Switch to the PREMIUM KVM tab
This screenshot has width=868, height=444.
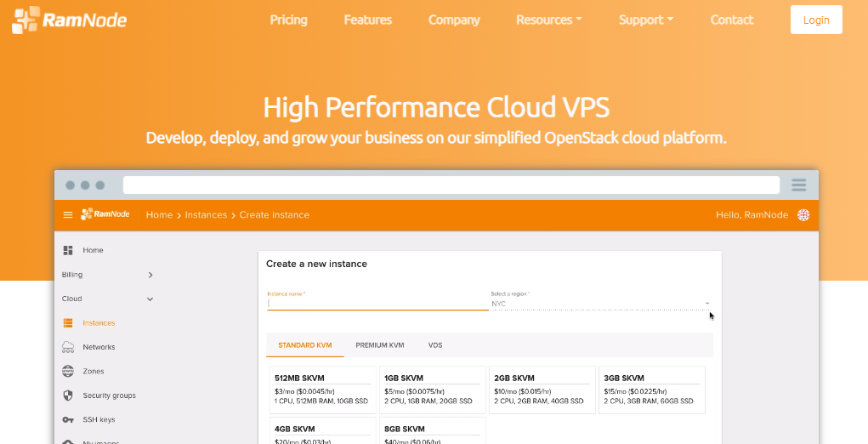tap(380, 344)
